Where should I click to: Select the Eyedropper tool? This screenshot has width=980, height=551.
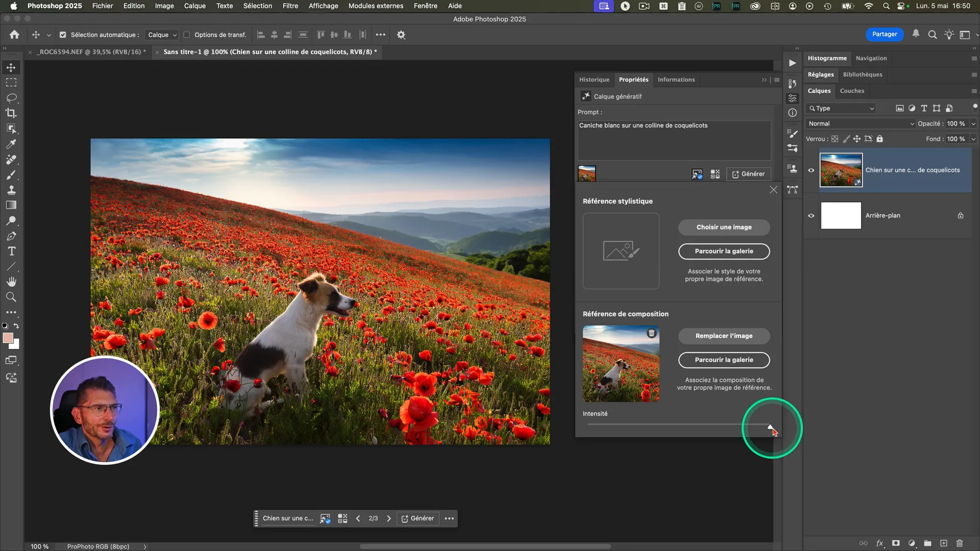click(11, 144)
